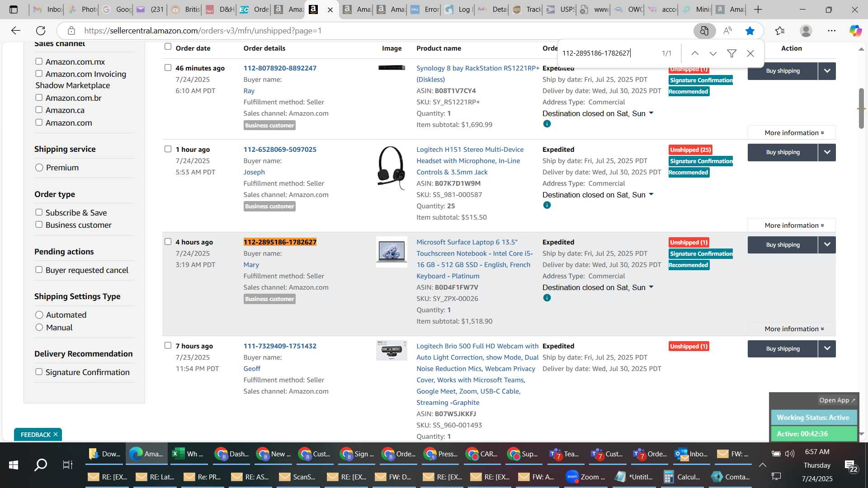The height and width of the screenshot is (488, 868).
Task: Open the Open App button
Action: tap(837, 400)
